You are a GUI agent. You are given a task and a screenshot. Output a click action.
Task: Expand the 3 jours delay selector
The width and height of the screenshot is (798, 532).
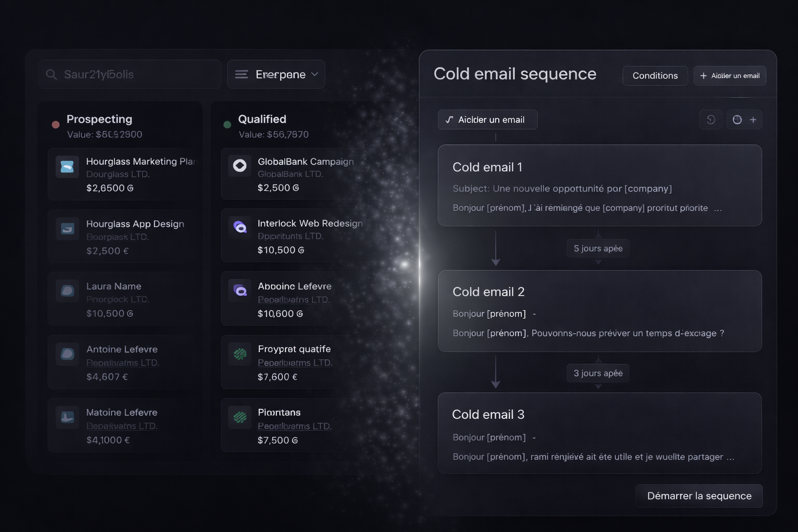(598, 373)
